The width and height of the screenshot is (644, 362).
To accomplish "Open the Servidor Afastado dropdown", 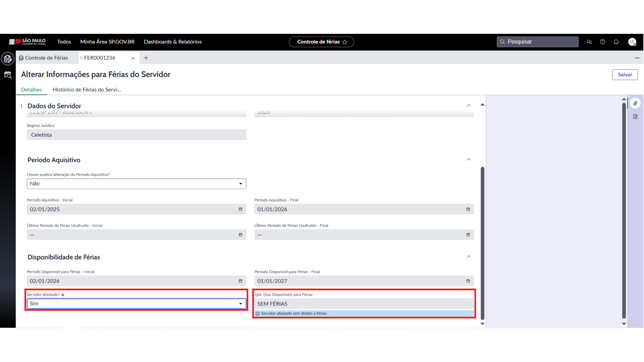I will pos(137,304).
